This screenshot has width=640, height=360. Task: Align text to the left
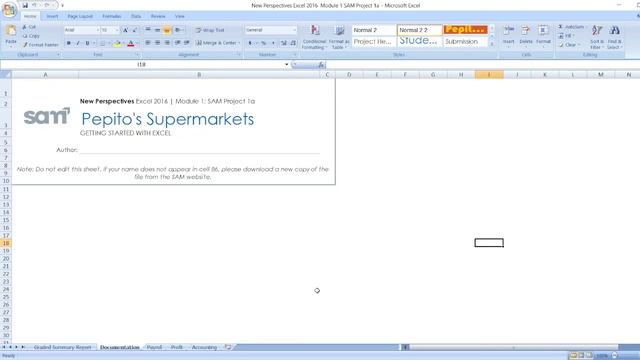click(x=148, y=43)
